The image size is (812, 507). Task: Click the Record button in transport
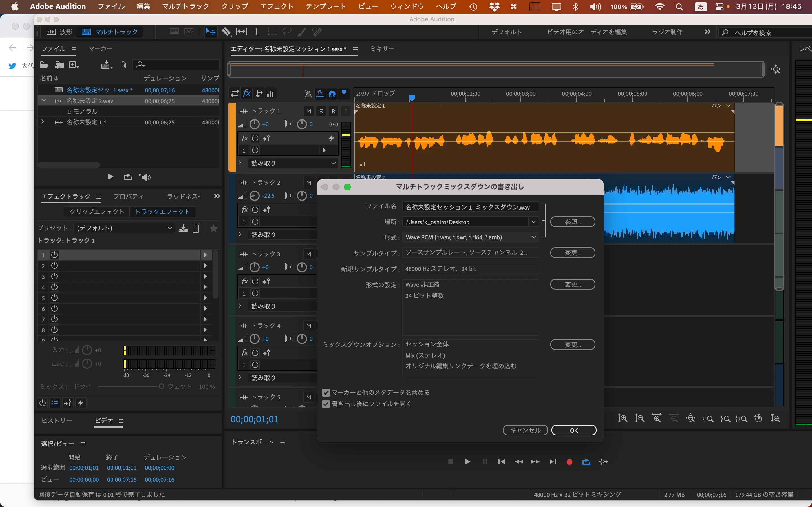[570, 462]
